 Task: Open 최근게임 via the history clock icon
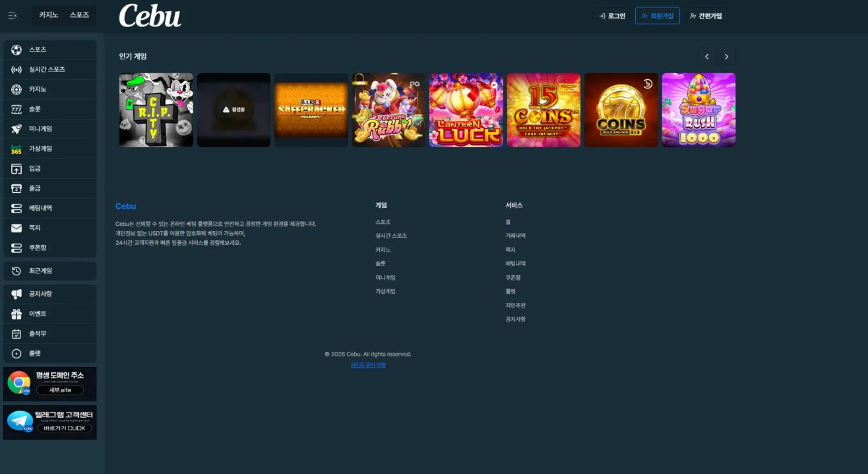pos(16,271)
